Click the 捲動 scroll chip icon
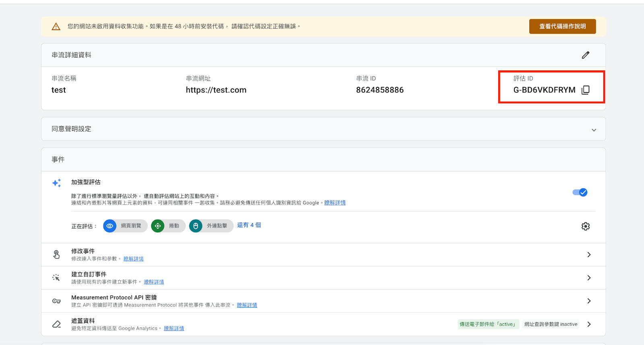This screenshot has height=345, width=644. pos(158,226)
